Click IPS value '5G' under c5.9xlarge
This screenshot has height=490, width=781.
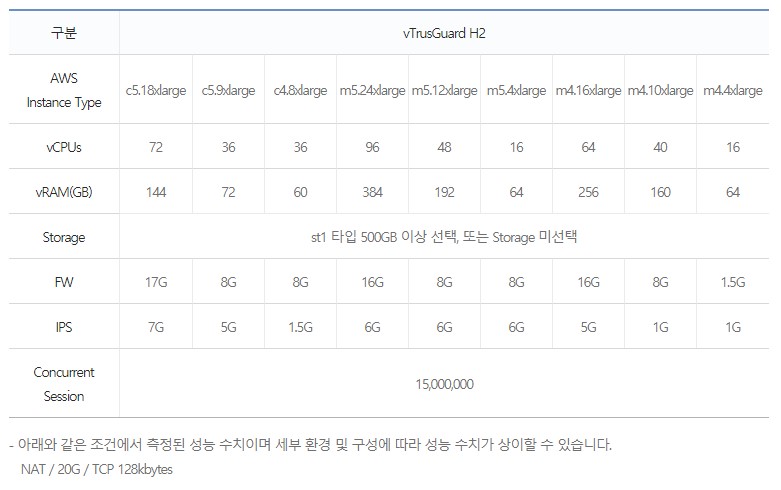click(228, 327)
